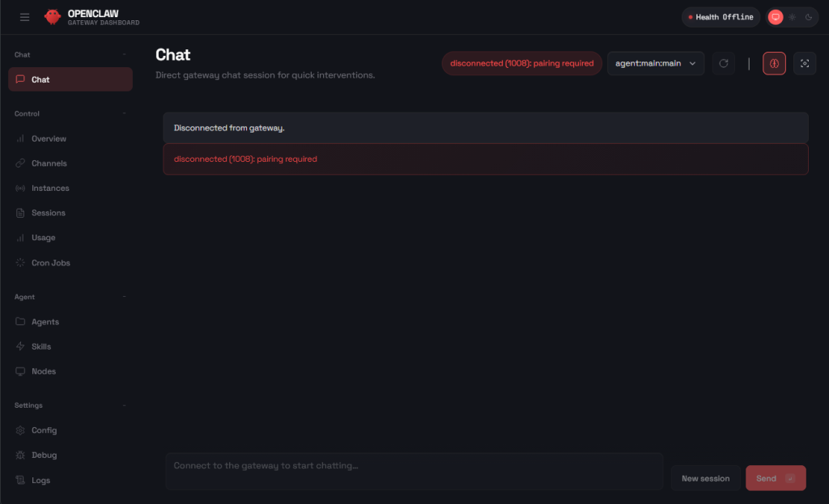Click the hamburger menu icon

(x=24, y=17)
